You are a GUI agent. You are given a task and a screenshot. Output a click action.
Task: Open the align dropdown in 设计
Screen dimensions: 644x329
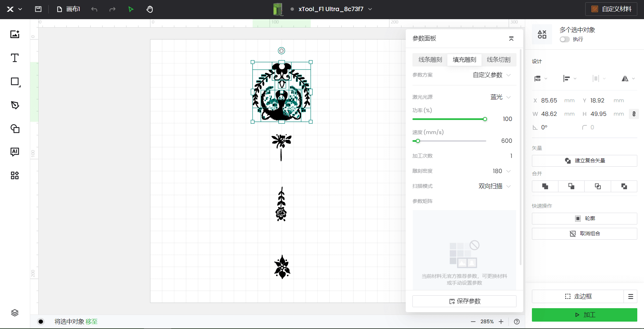[x=570, y=79]
